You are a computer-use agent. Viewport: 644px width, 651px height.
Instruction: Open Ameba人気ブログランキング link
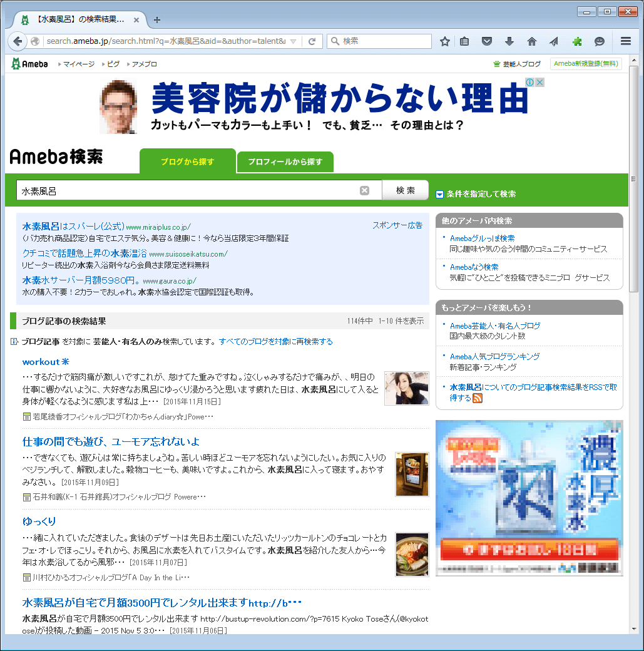(494, 357)
